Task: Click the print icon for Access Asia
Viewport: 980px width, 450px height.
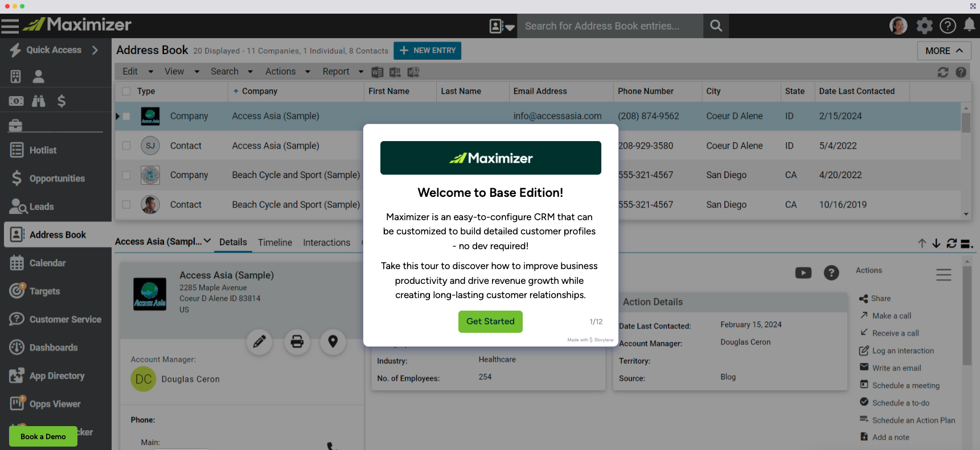Action: (x=297, y=342)
